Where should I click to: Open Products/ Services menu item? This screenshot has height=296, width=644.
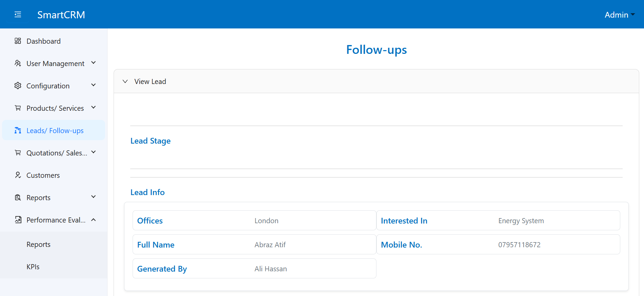(x=54, y=108)
